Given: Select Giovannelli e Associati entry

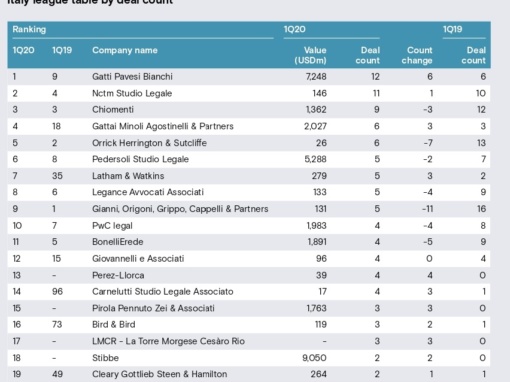Looking at the screenshot, I should (x=138, y=259).
